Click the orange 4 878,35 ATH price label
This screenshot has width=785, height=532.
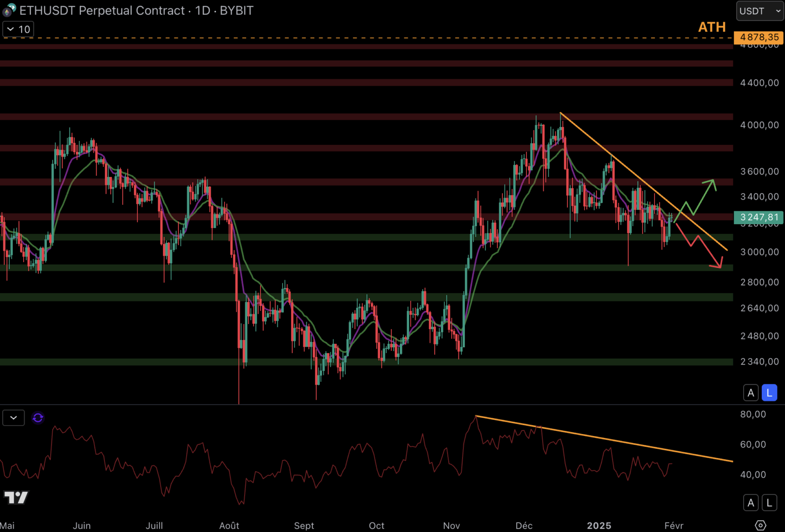758,37
